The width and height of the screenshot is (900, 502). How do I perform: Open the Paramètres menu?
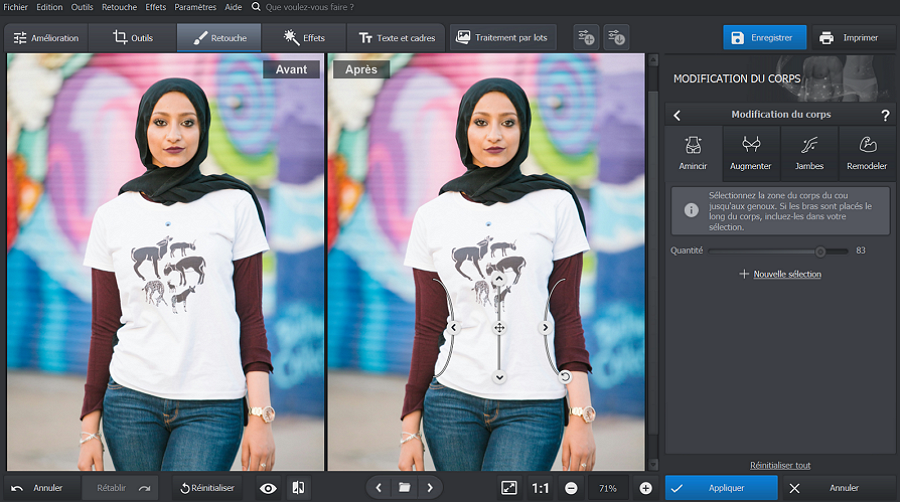pyautogui.click(x=195, y=7)
